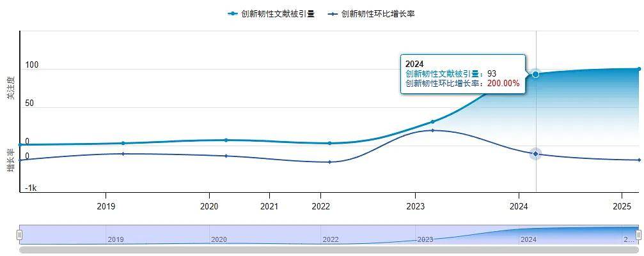
Task: Click the 2022 x-axis label
Action: click(321, 206)
